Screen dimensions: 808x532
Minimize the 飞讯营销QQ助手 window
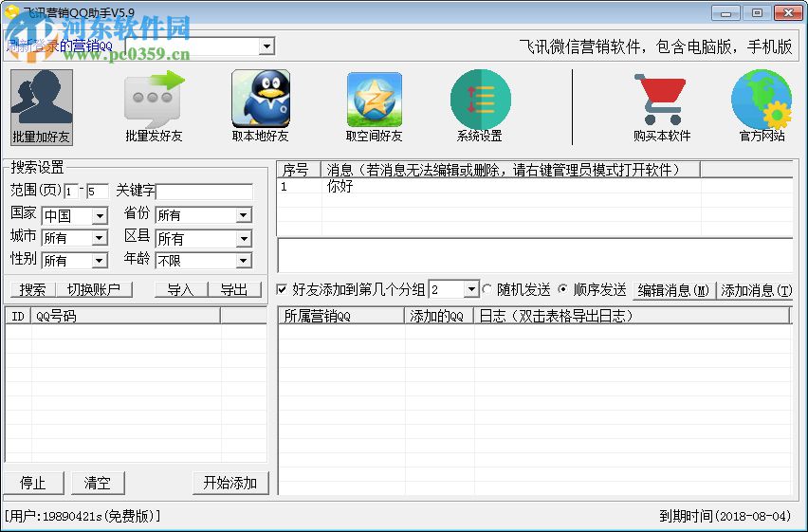click(x=726, y=13)
